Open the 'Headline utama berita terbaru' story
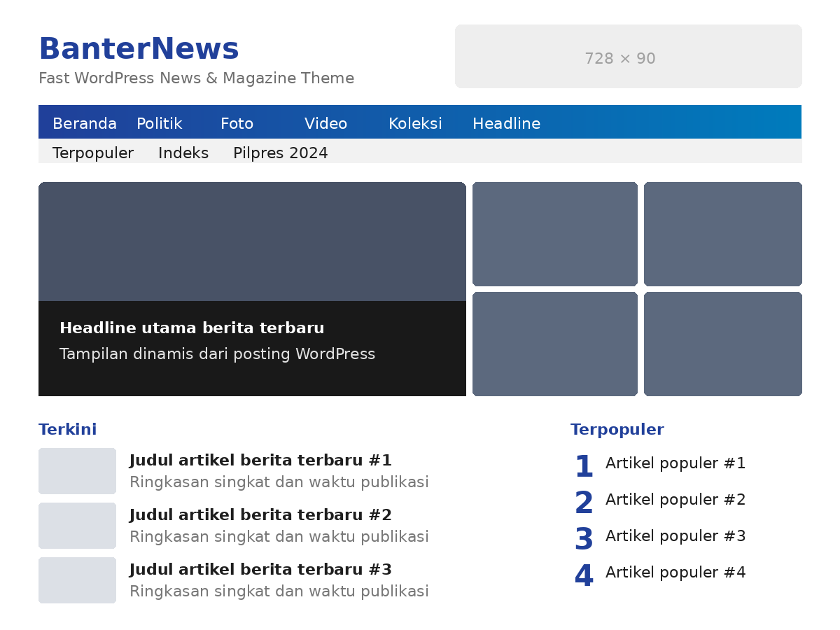 tap(192, 328)
